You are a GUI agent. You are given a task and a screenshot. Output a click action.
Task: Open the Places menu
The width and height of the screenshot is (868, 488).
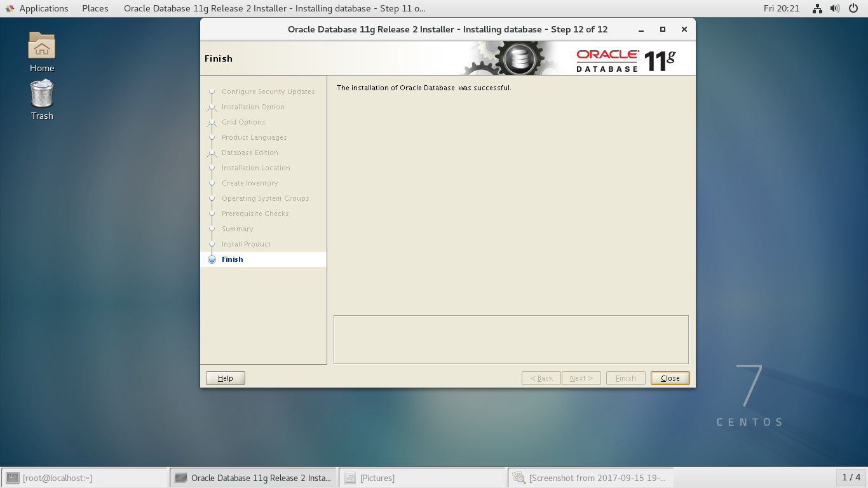pyautogui.click(x=95, y=8)
